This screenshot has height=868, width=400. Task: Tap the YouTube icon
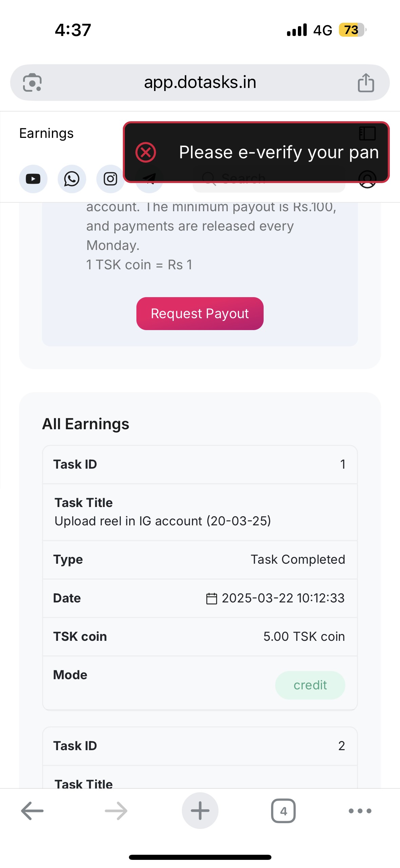pos(33,179)
